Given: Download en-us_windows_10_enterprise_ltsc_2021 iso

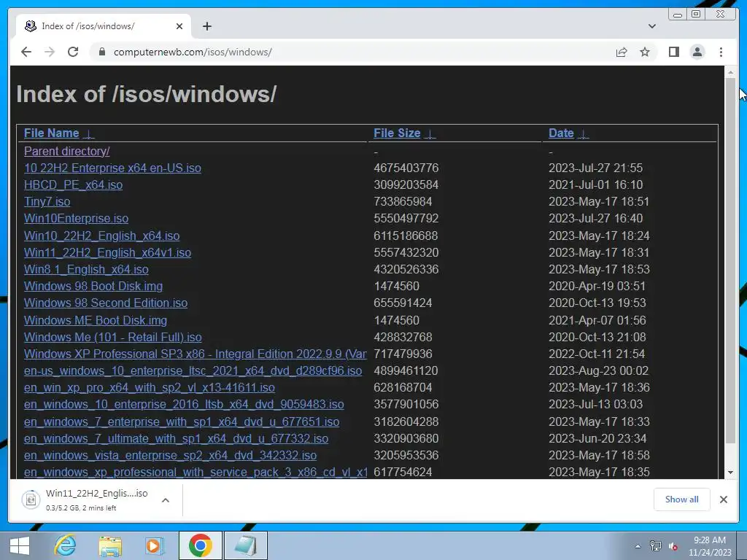Looking at the screenshot, I should coord(193,370).
